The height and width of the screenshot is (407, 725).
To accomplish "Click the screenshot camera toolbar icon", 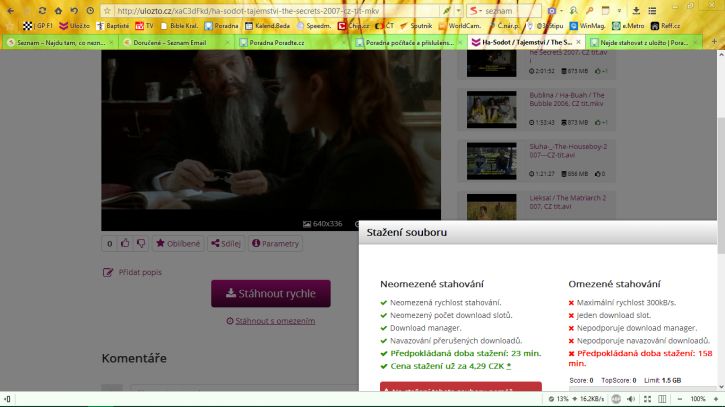I will (552, 11).
